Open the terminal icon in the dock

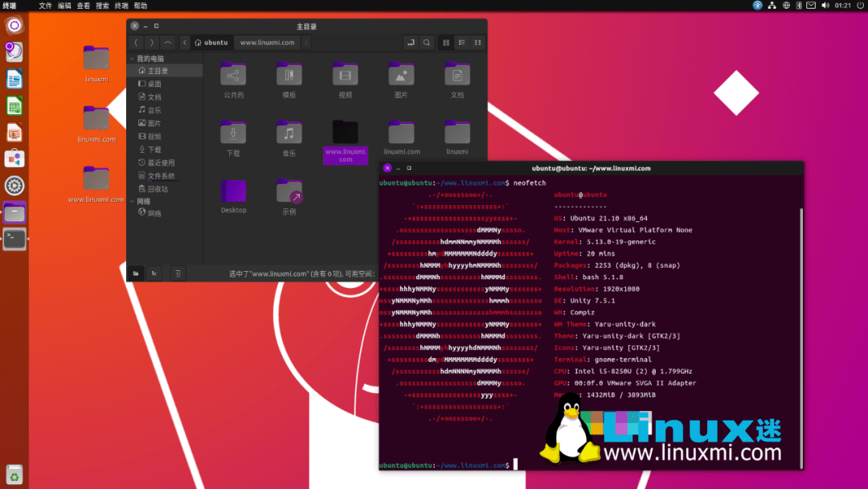tap(14, 240)
